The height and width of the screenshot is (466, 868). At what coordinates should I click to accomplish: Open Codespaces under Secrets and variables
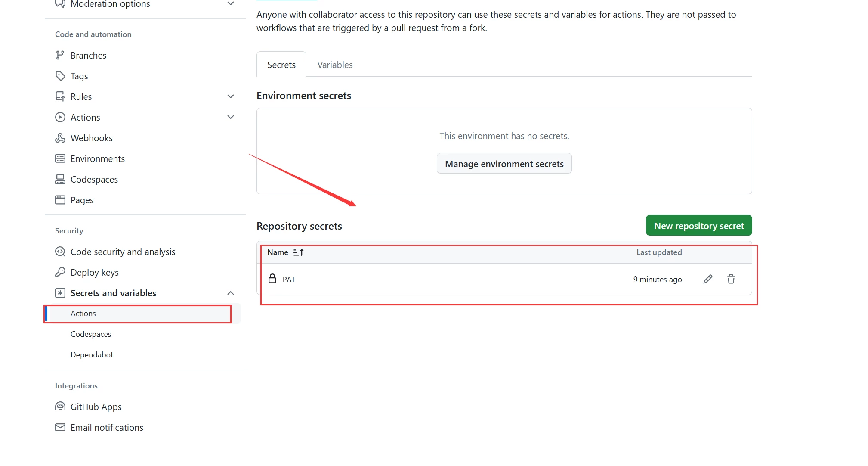tap(91, 334)
